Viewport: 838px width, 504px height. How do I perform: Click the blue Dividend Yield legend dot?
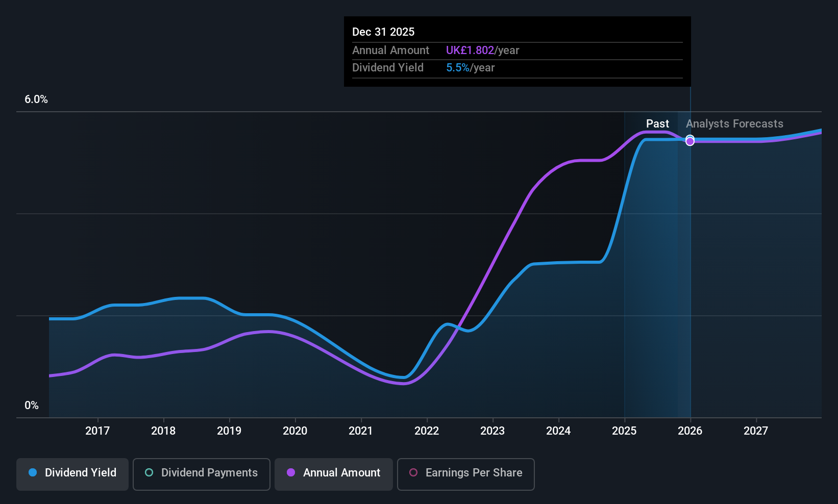(33, 473)
